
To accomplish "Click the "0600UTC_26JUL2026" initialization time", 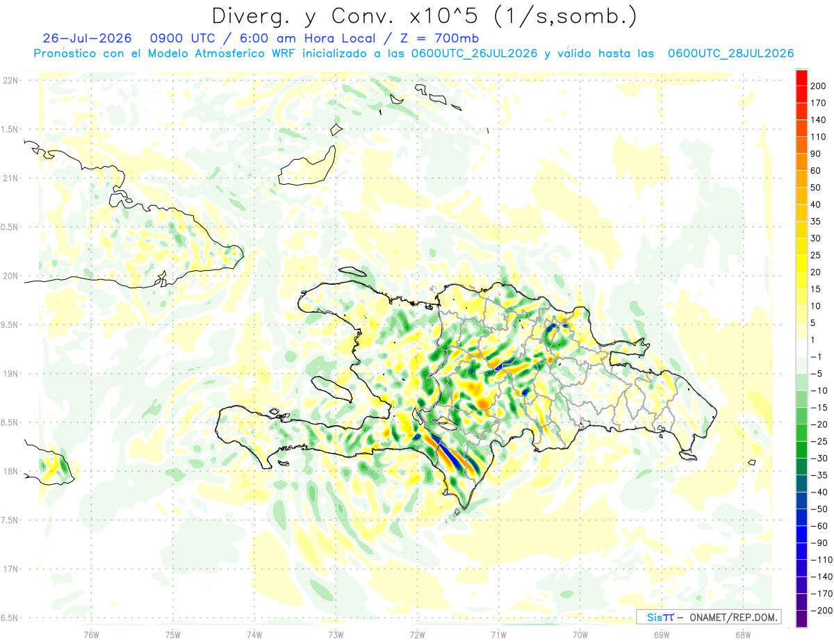I will [474, 53].
